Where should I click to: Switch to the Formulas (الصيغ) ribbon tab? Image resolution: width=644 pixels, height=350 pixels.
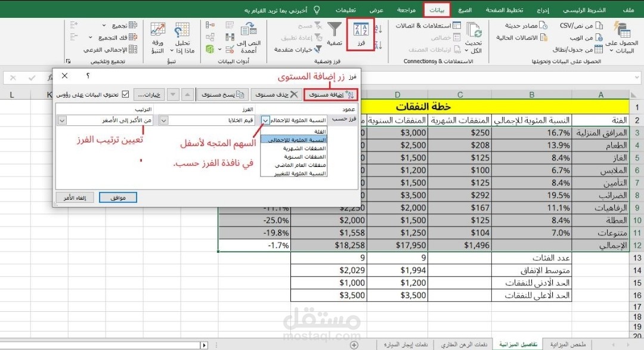point(465,10)
